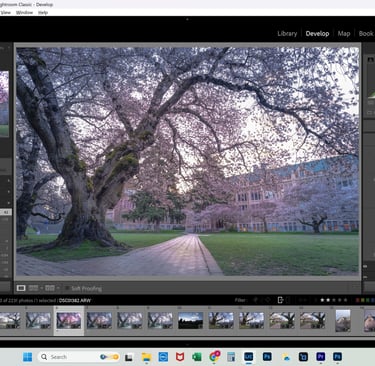Enable the Soft Proofing checkbox
375x366 pixels.
67,288
